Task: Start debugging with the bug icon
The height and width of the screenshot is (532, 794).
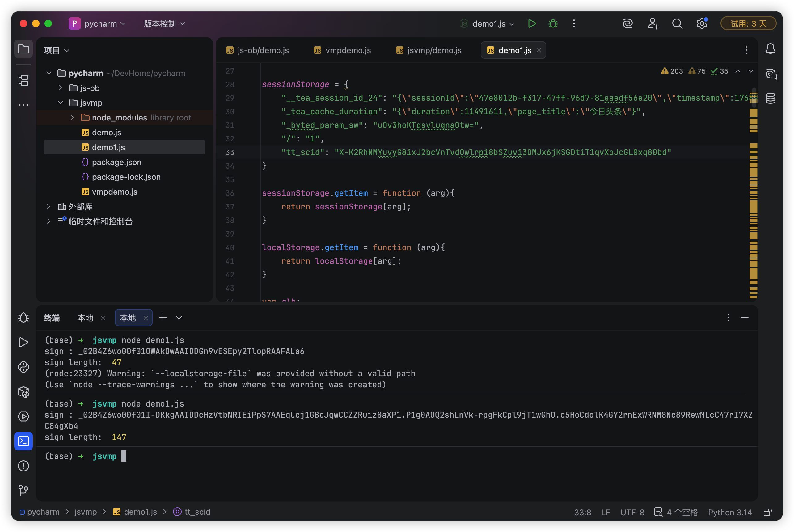Action: 553,23
